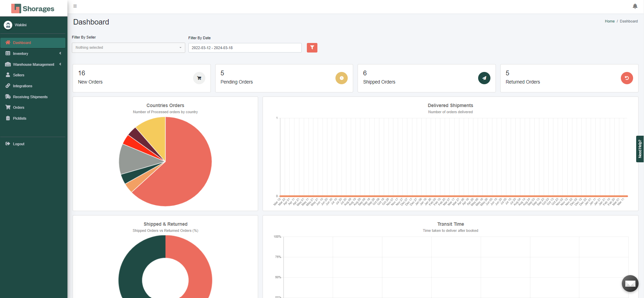
Task: Click the Home breadcrumb link
Action: click(x=609, y=21)
